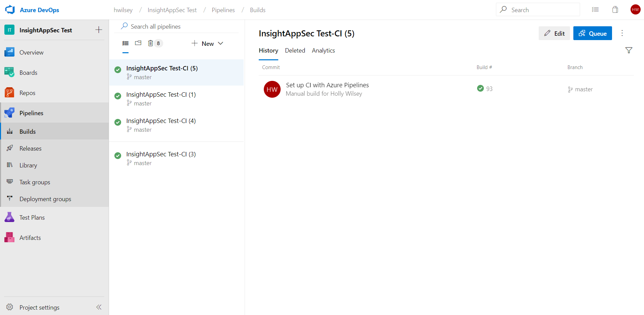Open the Marketplace shopping bag icon
The width and height of the screenshot is (644, 315).
pyautogui.click(x=615, y=10)
